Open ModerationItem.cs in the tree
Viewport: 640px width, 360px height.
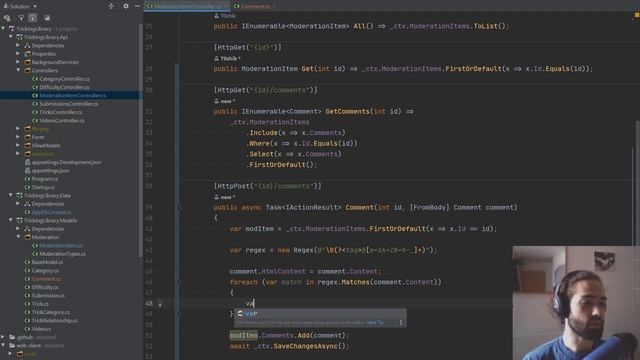click(61, 245)
